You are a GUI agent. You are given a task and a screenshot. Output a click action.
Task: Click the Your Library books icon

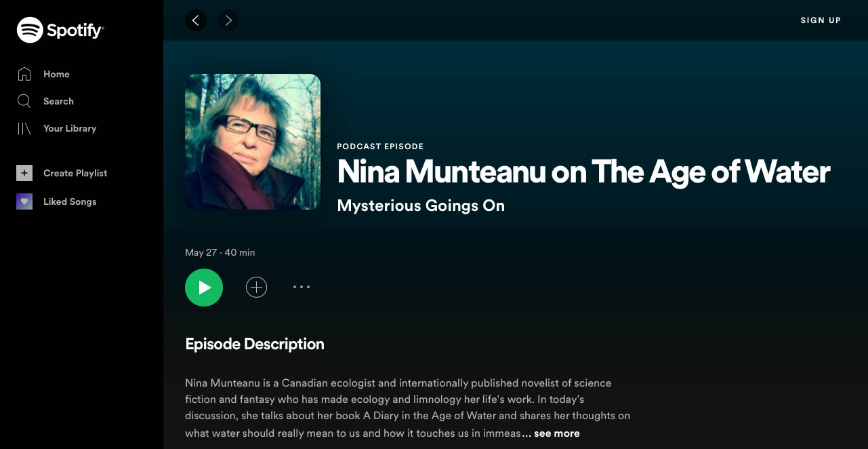point(24,128)
